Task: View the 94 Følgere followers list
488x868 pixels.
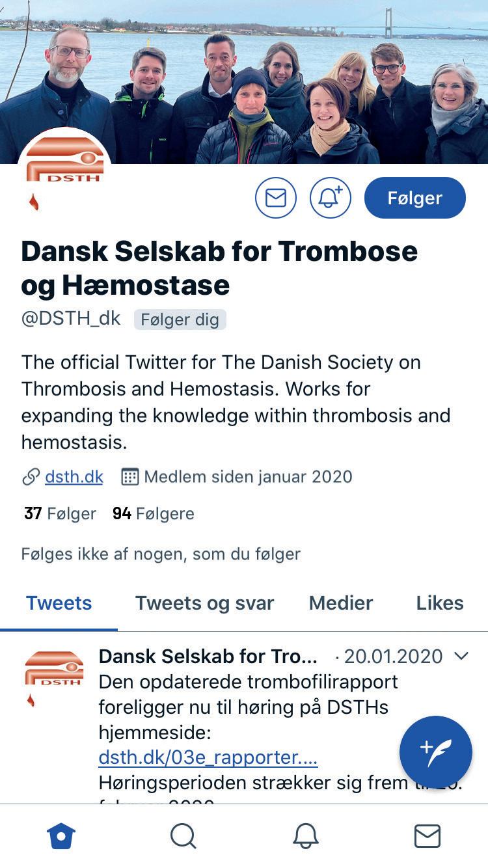Action: coord(154,513)
